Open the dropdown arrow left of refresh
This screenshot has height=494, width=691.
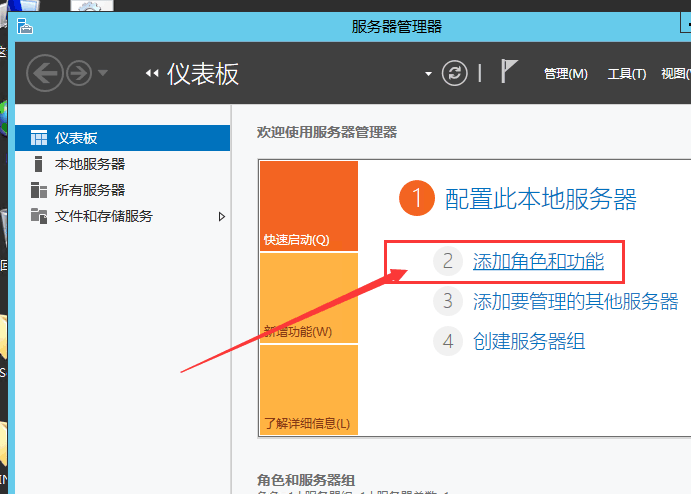pos(429,74)
